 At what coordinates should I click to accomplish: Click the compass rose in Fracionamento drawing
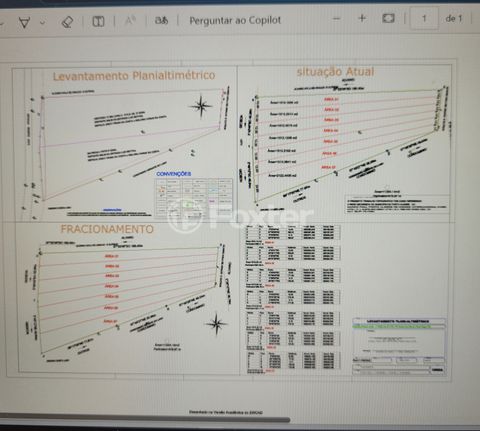point(216,324)
